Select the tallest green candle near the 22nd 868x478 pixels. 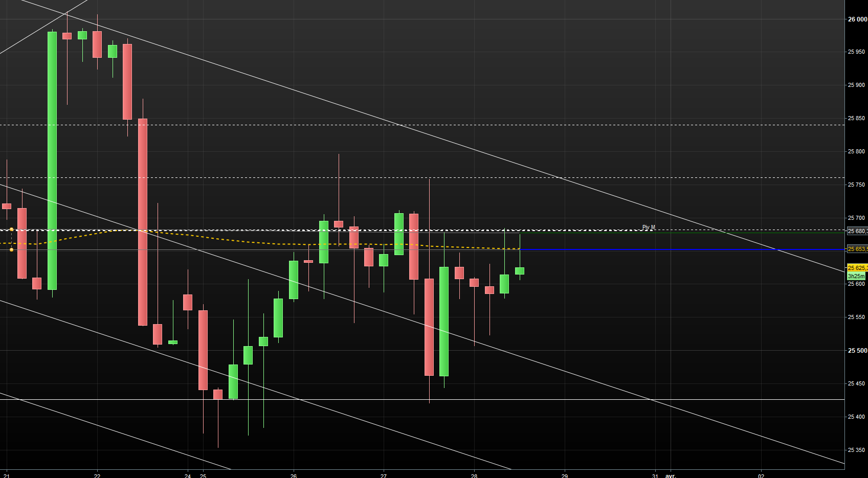[x=52, y=161]
